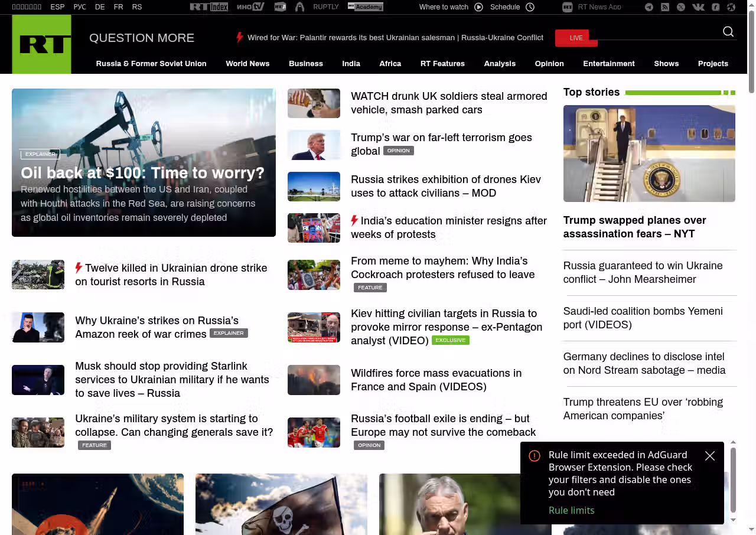Switch language to RS
Screen dimensions: 756x535
coord(137,7)
